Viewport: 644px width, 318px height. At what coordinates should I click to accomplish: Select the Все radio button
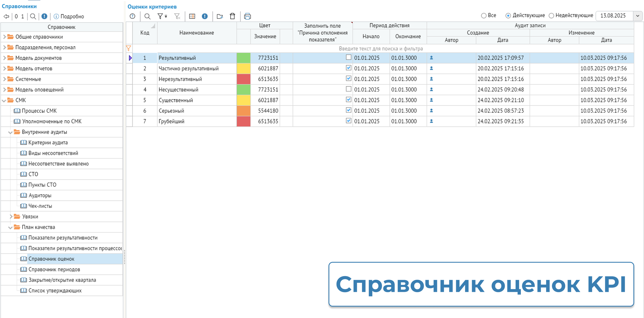484,16
